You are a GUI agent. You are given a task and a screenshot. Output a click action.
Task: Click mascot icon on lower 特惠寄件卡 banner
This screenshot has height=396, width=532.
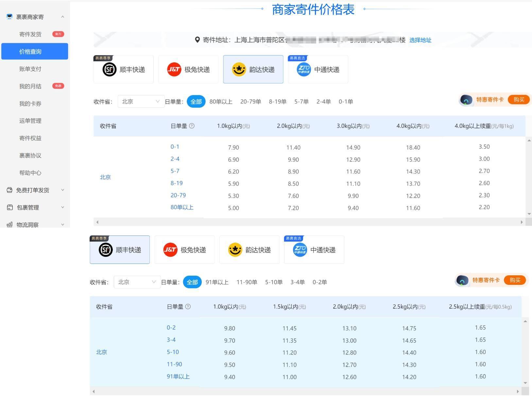click(462, 280)
